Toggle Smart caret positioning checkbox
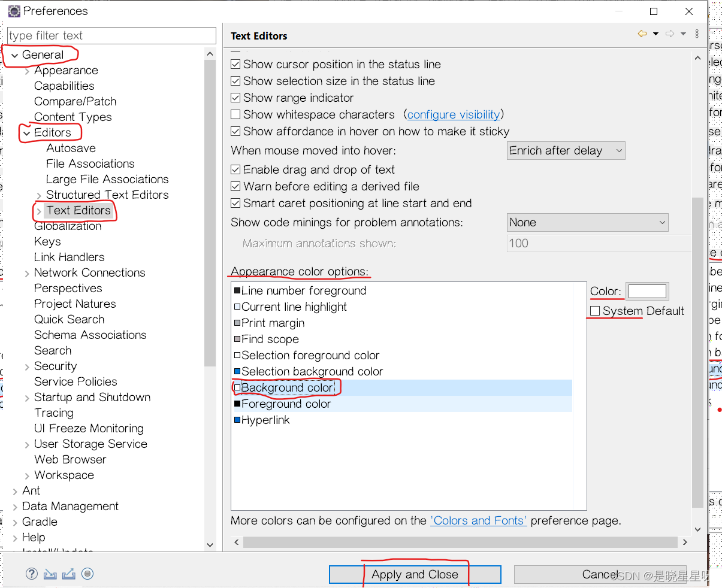 pyautogui.click(x=236, y=203)
